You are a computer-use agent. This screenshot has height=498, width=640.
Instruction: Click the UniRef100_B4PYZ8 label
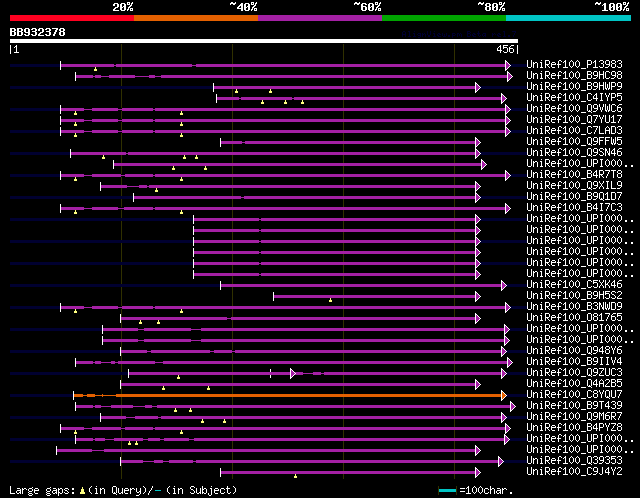574,427
